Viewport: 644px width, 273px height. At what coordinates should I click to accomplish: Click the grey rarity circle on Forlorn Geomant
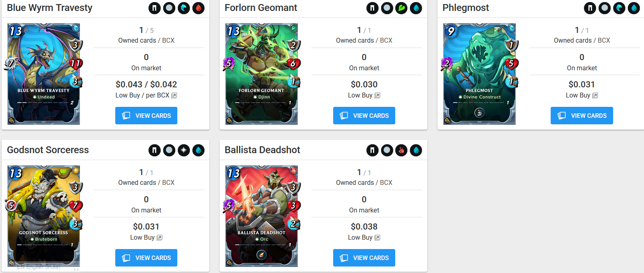(387, 8)
